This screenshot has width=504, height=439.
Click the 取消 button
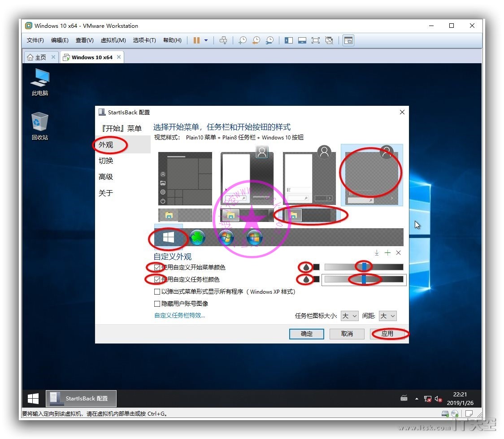[347, 334]
